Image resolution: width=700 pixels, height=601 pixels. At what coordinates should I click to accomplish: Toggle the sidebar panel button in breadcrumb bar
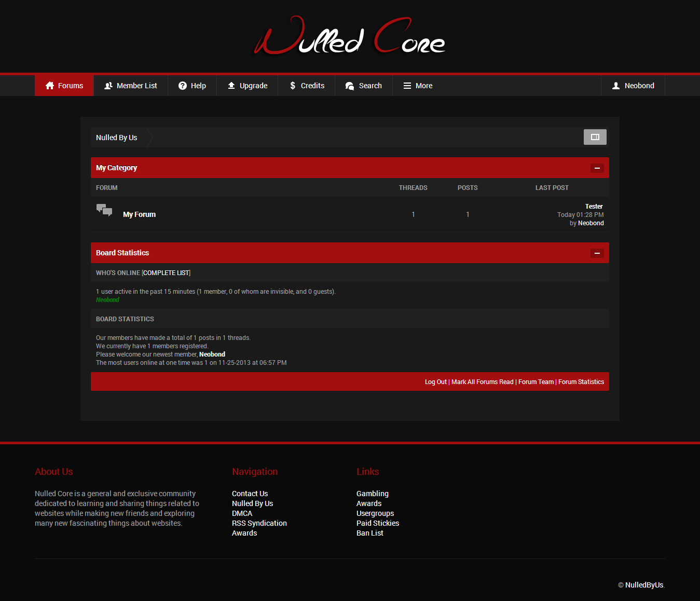pos(595,137)
